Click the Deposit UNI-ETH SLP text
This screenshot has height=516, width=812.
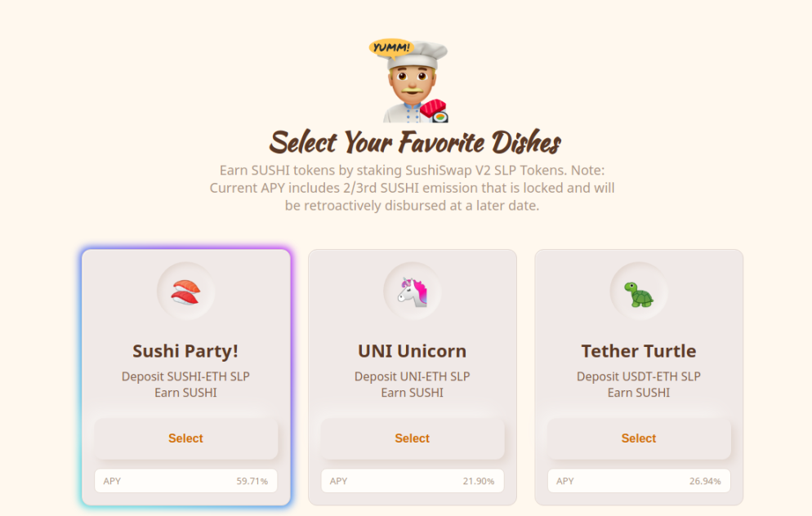point(412,376)
